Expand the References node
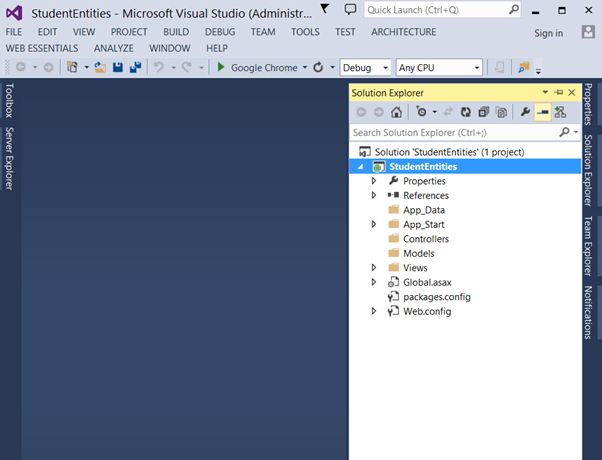Viewport: 602px width, 460px height. [x=374, y=195]
